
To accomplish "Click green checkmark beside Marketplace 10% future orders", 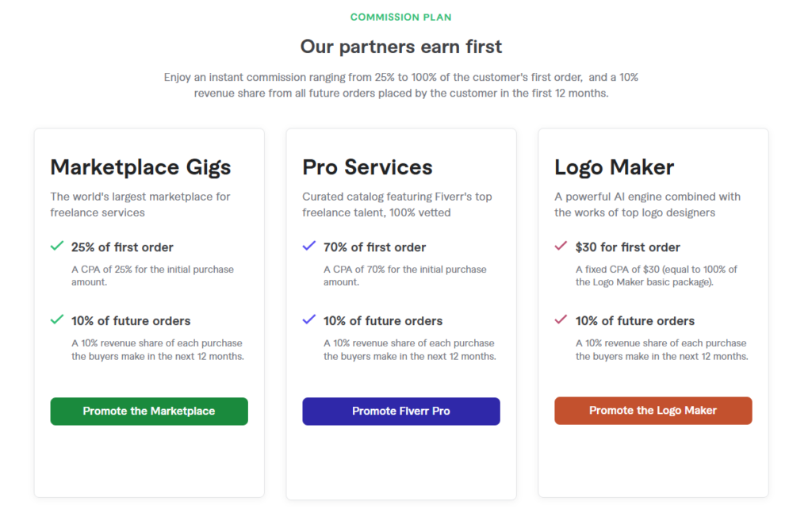I will click(x=57, y=320).
